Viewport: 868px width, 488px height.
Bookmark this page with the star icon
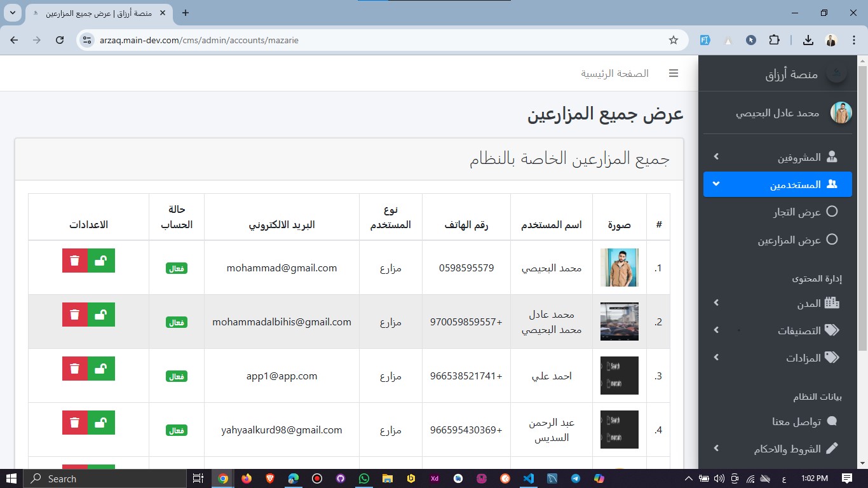click(x=674, y=40)
